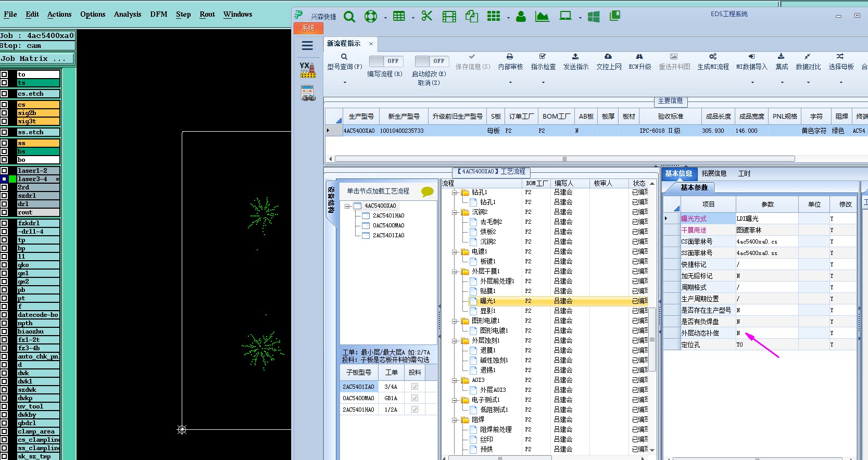Open the dropdown arrow beside the lifebuoy icon
The height and width of the screenshot is (460, 868).
pyautogui.click(x=385, y=18)
